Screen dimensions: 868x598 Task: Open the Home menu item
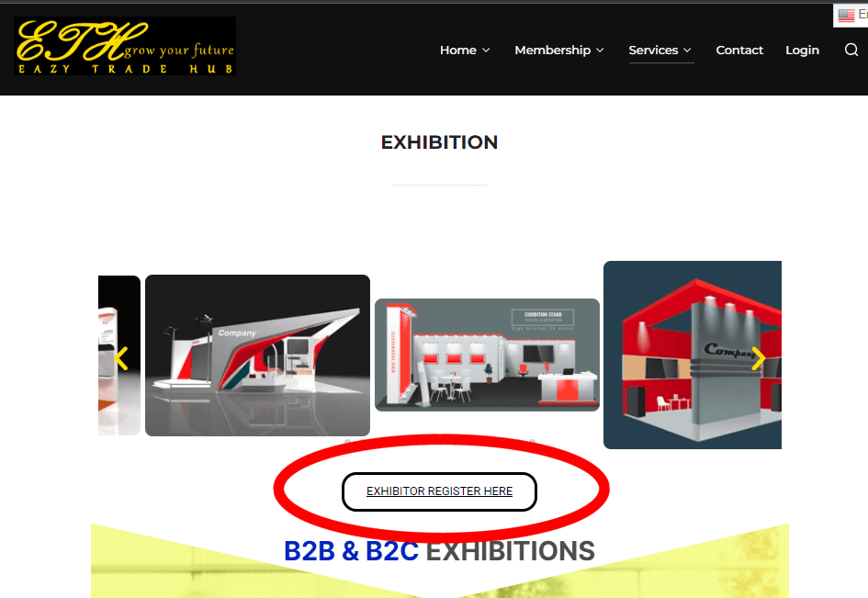(x=457, y=50)
